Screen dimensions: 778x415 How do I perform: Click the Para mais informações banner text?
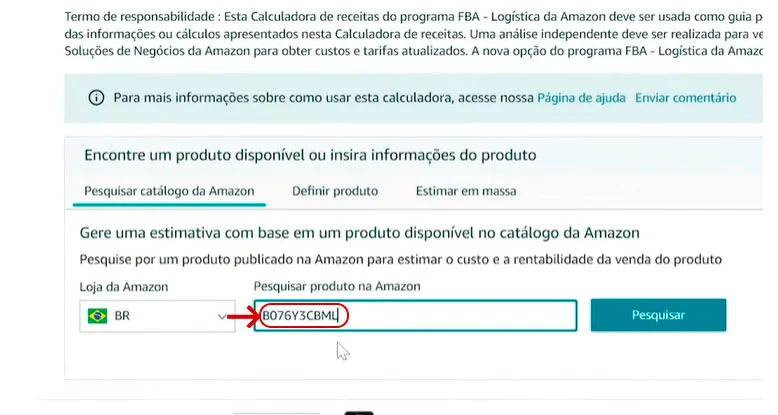(x=323, y=98)
